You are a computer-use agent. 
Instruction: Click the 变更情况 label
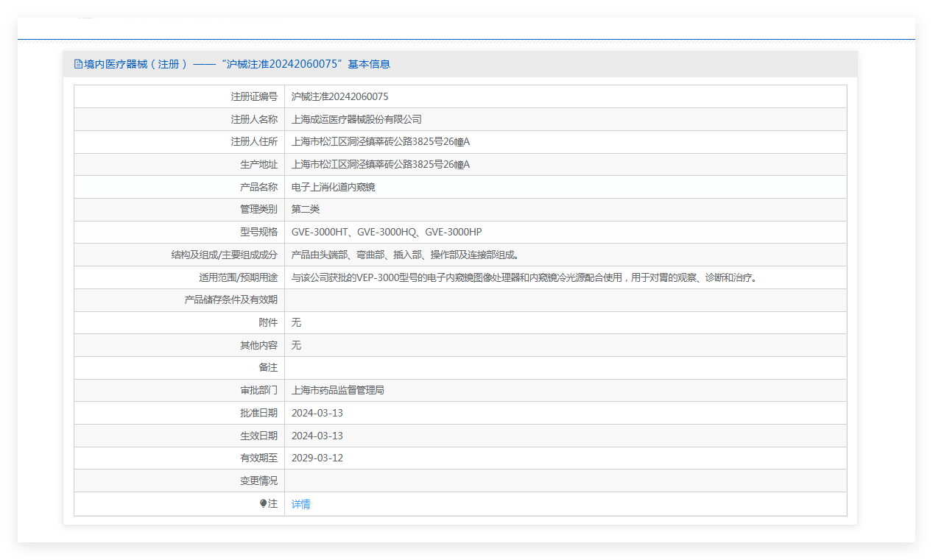click(258, 481)
